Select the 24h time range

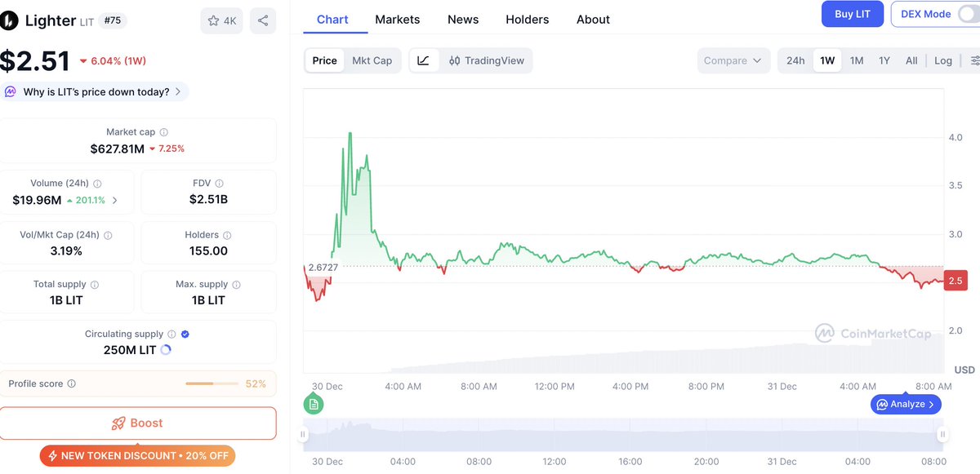click(x=795, y=60)
